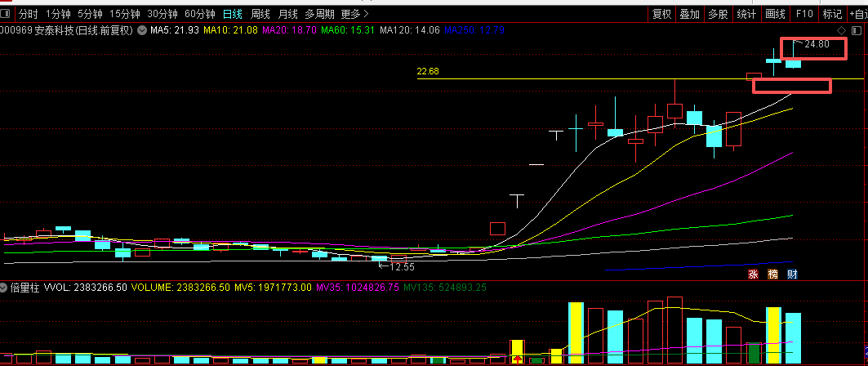Viewport: 868px width, 366px height.
Task: Click the MV35: 1024826.75 value
Action: (357, 288)
